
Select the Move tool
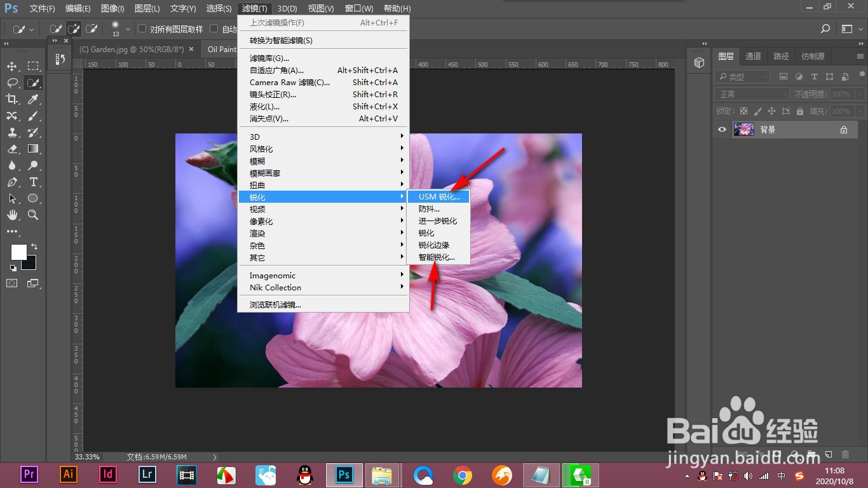(12, 66)
